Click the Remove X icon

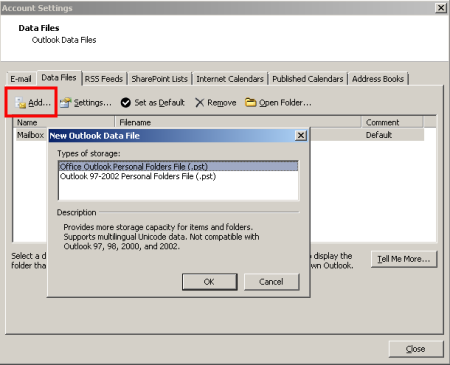click(199, 103)
